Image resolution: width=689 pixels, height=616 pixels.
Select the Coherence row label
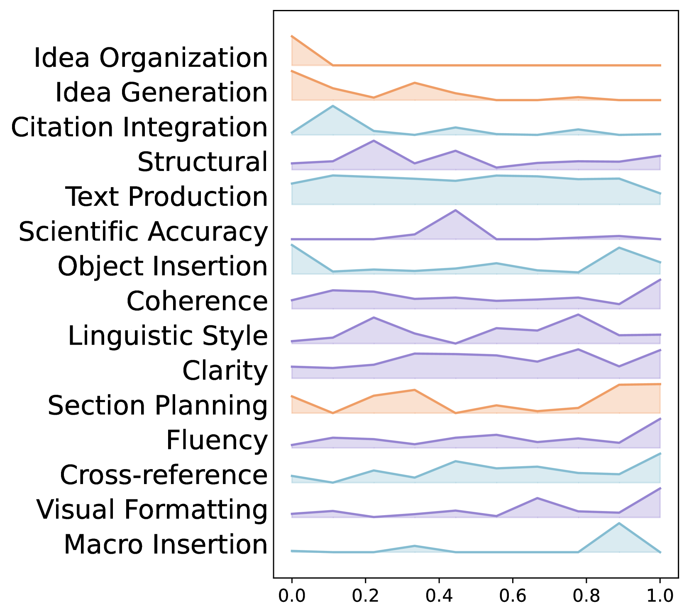(x=197, y=301)
